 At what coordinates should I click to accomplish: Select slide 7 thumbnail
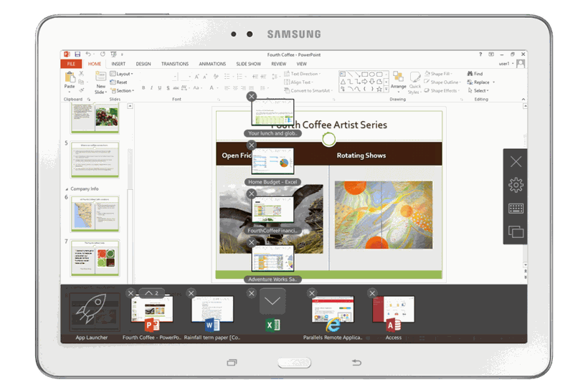tap(95, 258)
